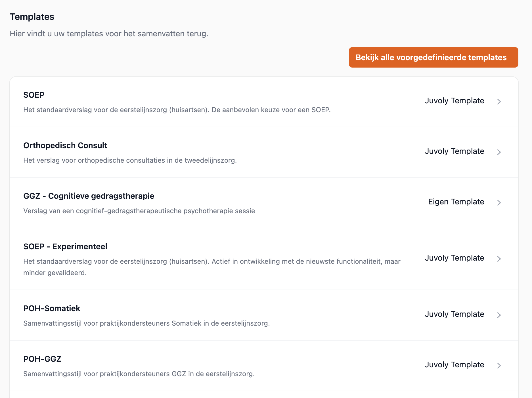
Task: Choose the POH-GGZ template title
Action: tap(42, 359)
